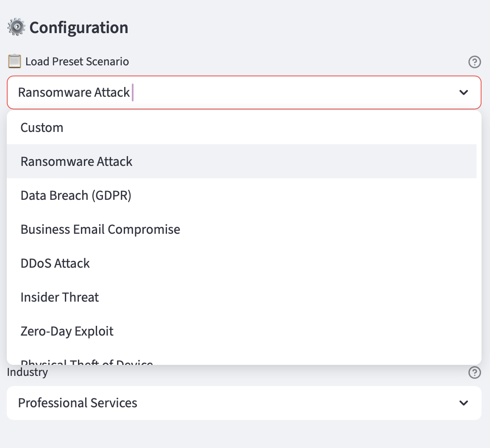Select the Custom preset option
Viewport: 490px width, 448px height.
pyautogui.click(x=42, y=128)
